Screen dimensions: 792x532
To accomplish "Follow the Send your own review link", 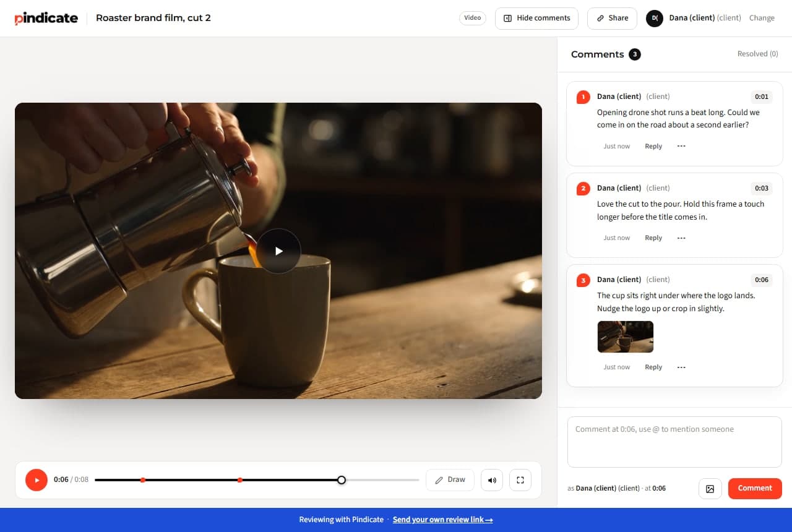I will [442, 520].
